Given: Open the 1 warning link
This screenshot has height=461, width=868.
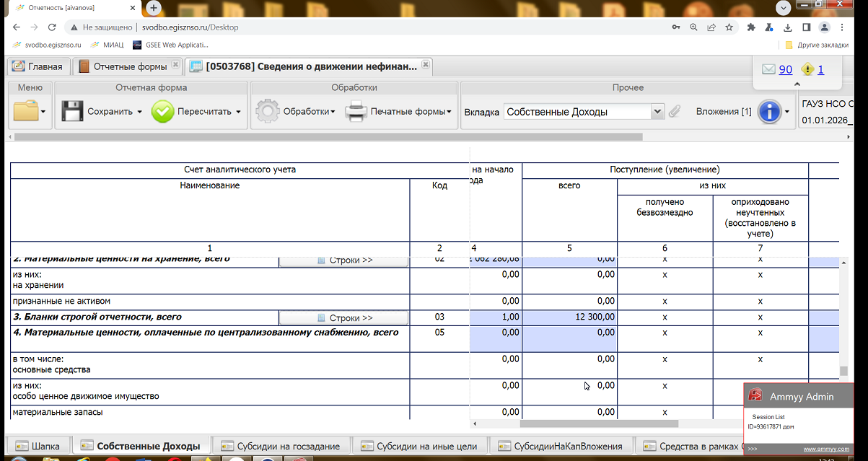Looking at the screenshot, I should [x=820, y=69].
